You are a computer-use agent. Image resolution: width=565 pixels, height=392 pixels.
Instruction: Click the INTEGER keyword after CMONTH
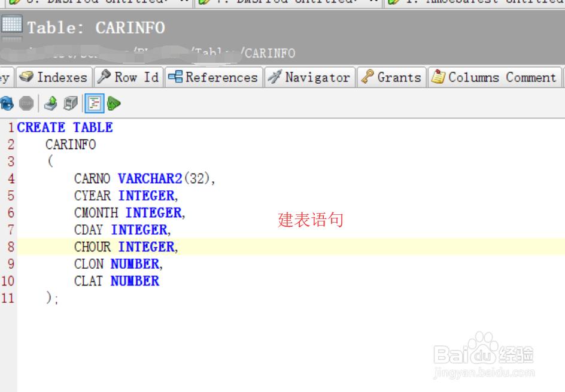tap(153, 212)
